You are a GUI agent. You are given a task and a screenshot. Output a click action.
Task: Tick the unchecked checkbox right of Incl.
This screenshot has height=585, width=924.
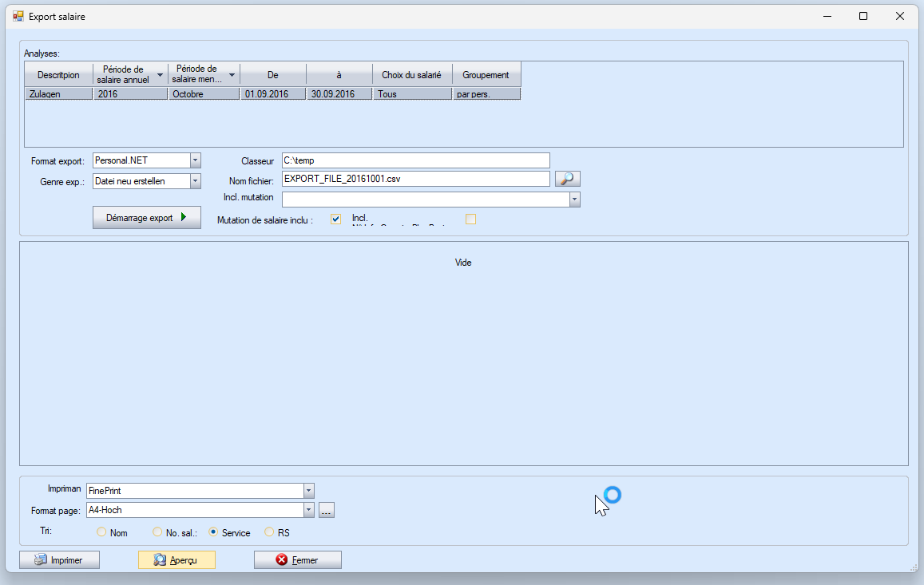pos(470,219)
